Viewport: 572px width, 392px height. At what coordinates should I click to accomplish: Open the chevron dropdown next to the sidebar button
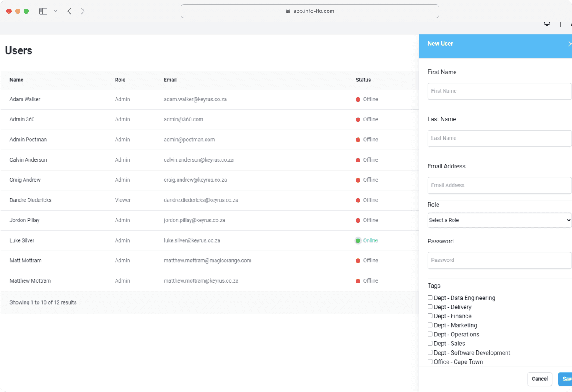click(56, 11)
